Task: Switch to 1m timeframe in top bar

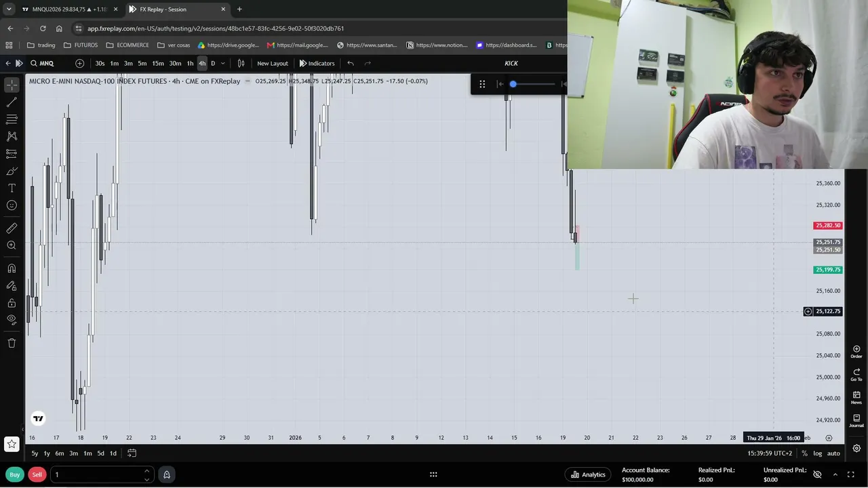Action: click(115, 63)
